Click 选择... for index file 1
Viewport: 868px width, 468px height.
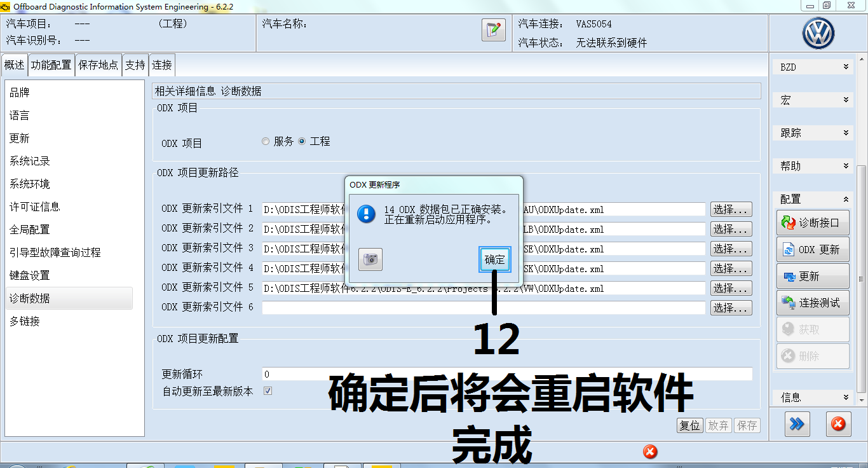click(731, 209)
